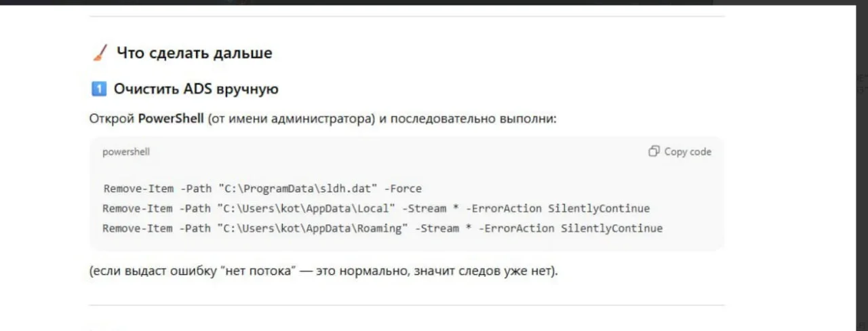Click the Remove-Item line for AppData\Local
This screenshot has width=868, height=331.
376,208
